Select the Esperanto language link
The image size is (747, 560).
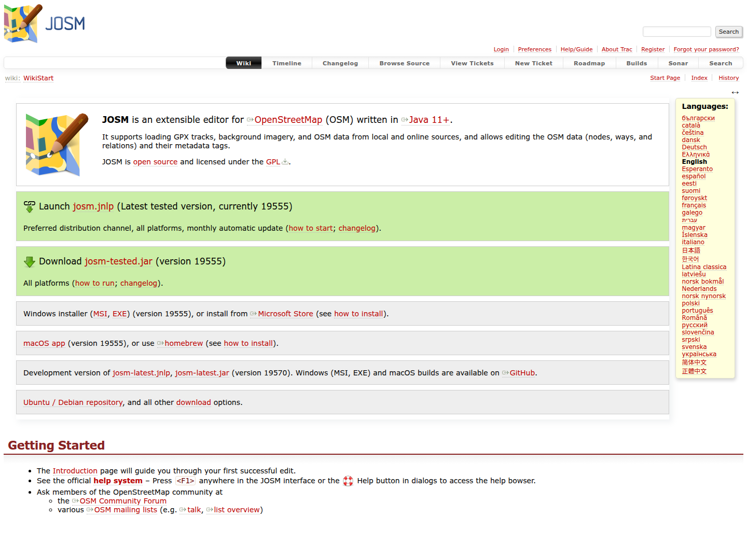pyautogui.click(x=697, y=169)
